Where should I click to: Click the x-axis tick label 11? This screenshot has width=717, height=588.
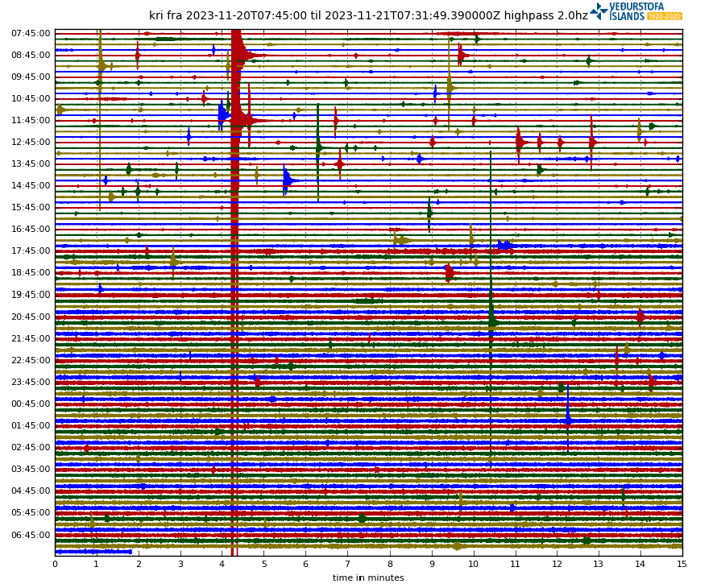(516, 564)
